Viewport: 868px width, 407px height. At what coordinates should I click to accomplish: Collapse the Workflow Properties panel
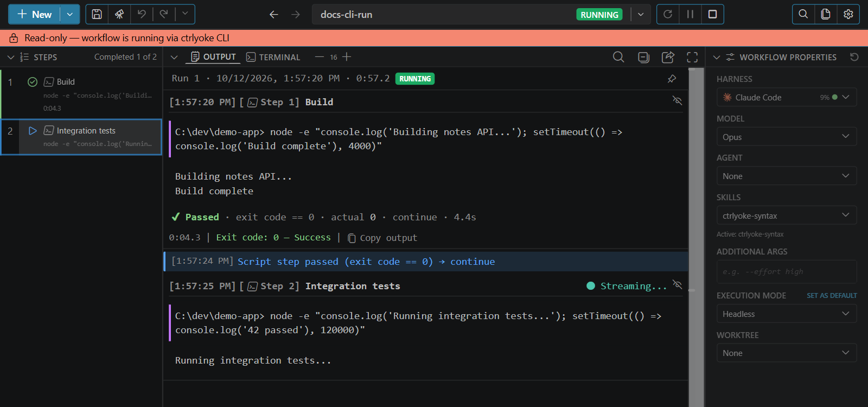point(717,57)
